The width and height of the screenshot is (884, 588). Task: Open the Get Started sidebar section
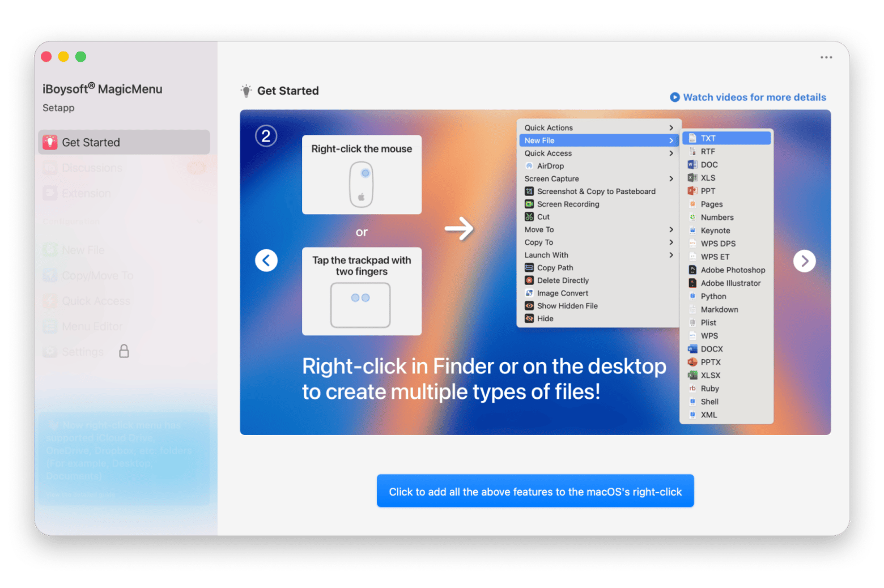click(124, 142)
